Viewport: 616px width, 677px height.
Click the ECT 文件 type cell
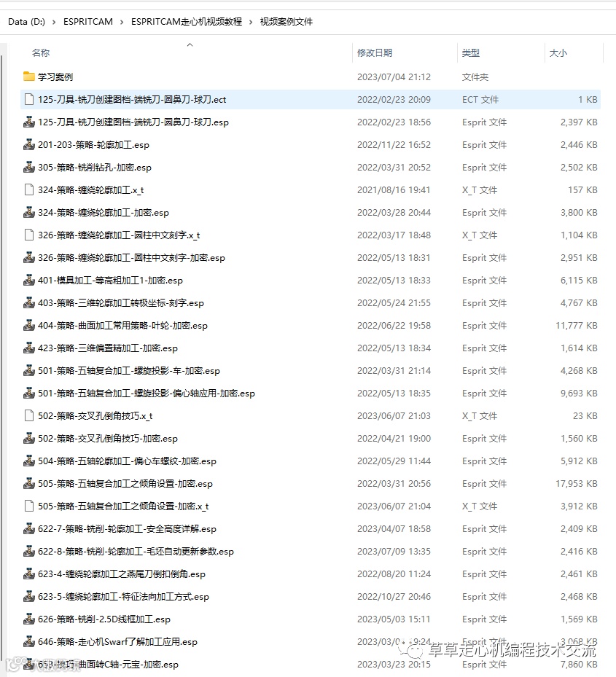480,99
